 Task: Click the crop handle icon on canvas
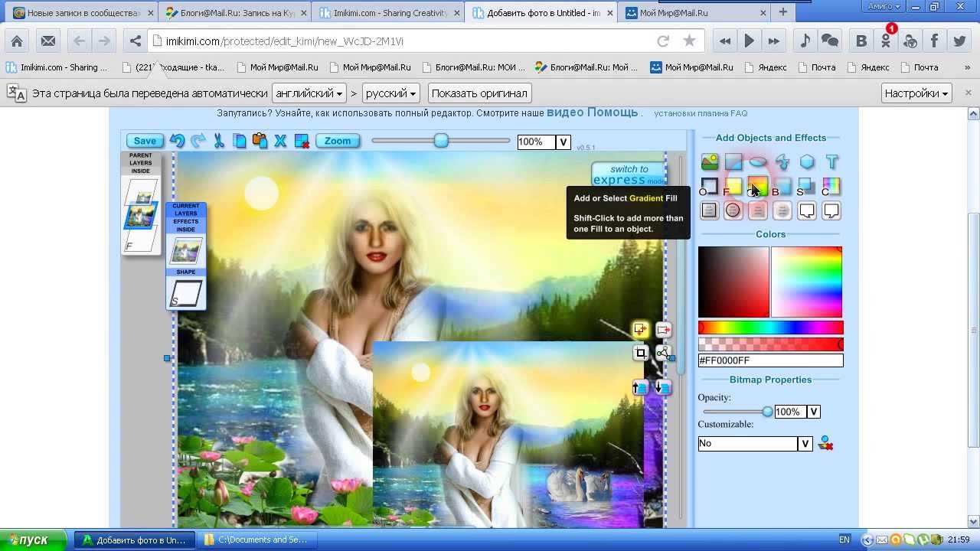point(640,353)
